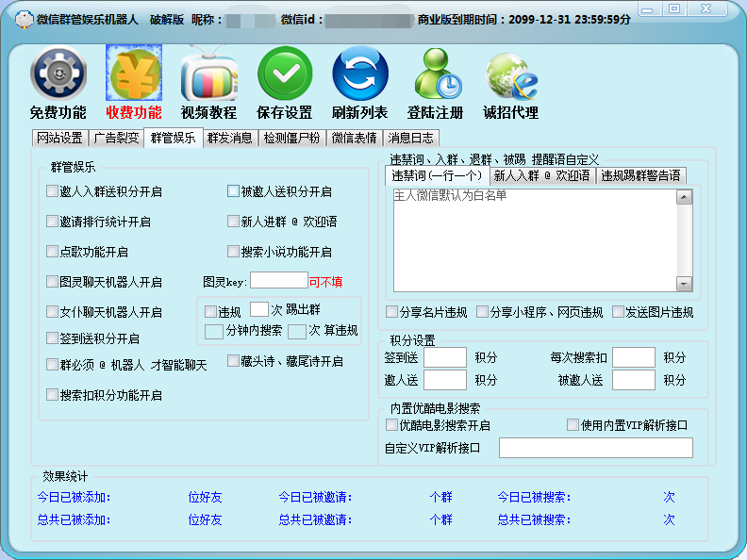The image size is (747, 560).
Task: Toggle 女仆聊天机器人开启 checkbox
Action: point(52,312)
